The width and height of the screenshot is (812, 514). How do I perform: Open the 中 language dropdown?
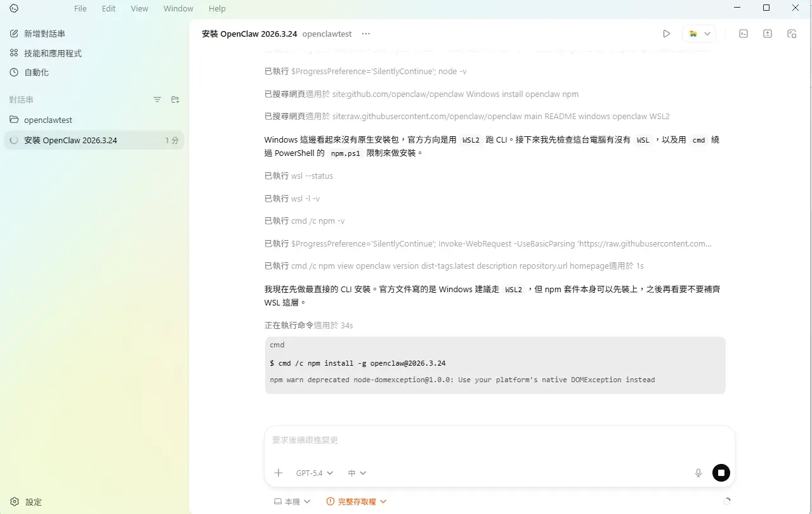[x=356, y=473]
